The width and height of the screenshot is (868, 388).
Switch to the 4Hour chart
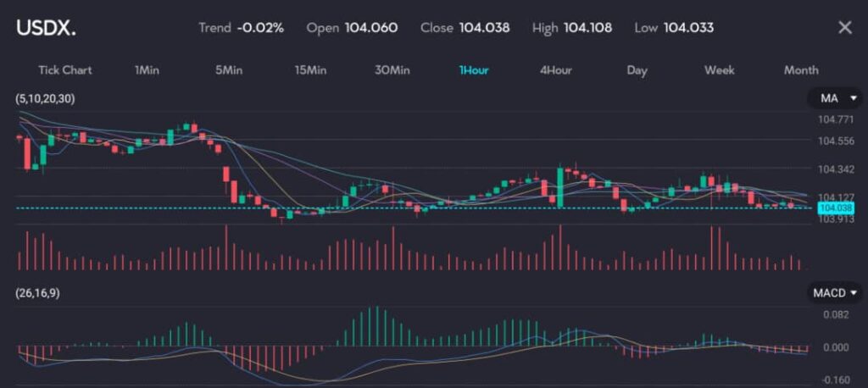tap(555, 70)
